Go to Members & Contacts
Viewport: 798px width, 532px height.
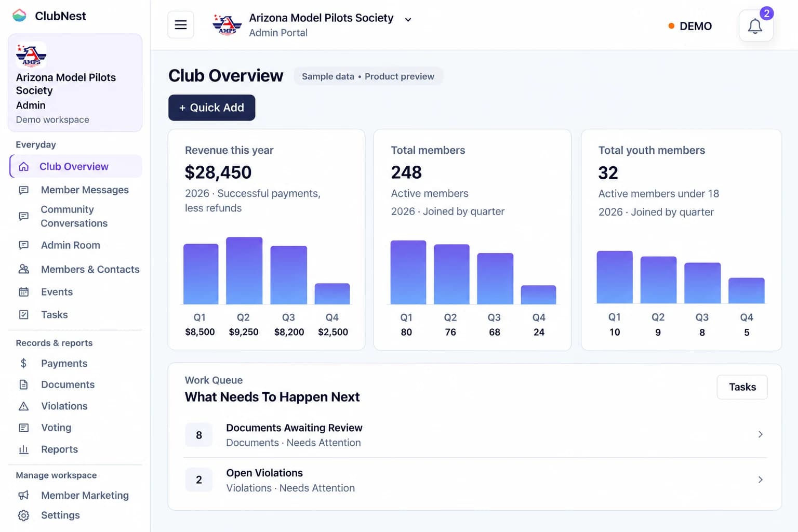pyautogui.click(x=76, y=269)
